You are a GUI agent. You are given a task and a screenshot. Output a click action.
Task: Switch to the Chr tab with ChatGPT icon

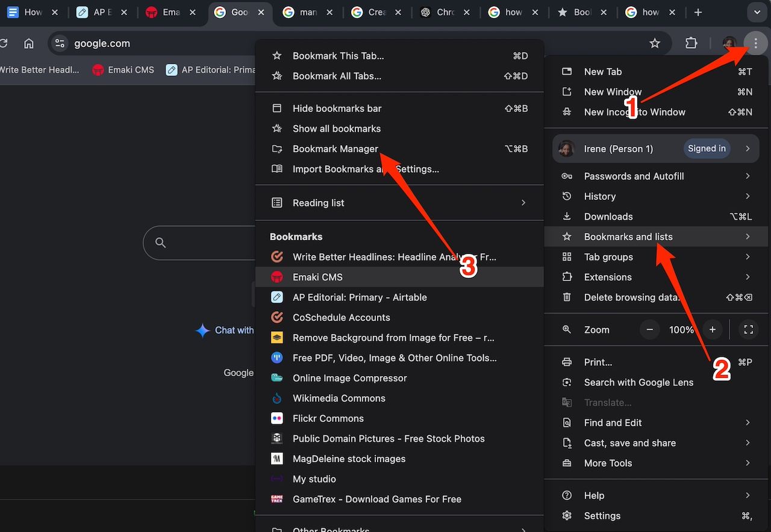click(446, 12)
